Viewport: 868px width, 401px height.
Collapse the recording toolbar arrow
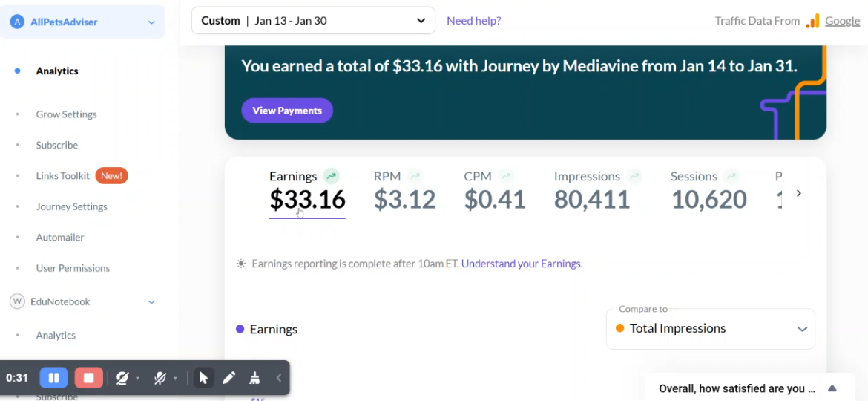pos(279,378)
